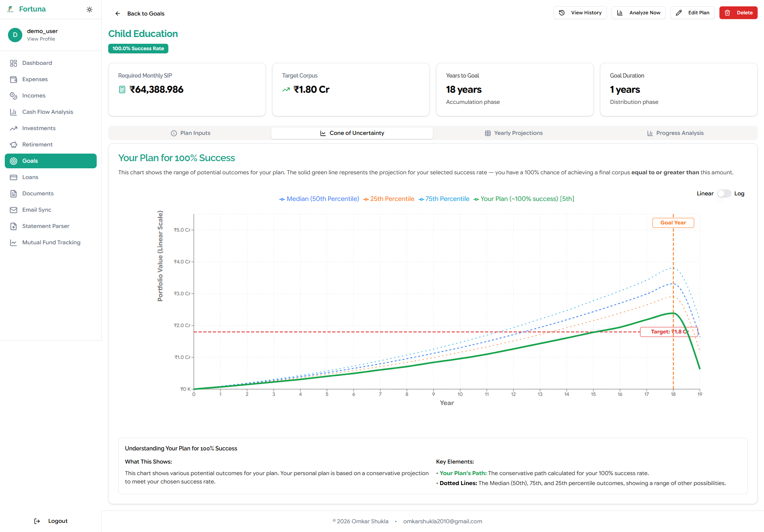
Task: Switch to Yearly Projections tab
Action: click(x=514, y=133)
